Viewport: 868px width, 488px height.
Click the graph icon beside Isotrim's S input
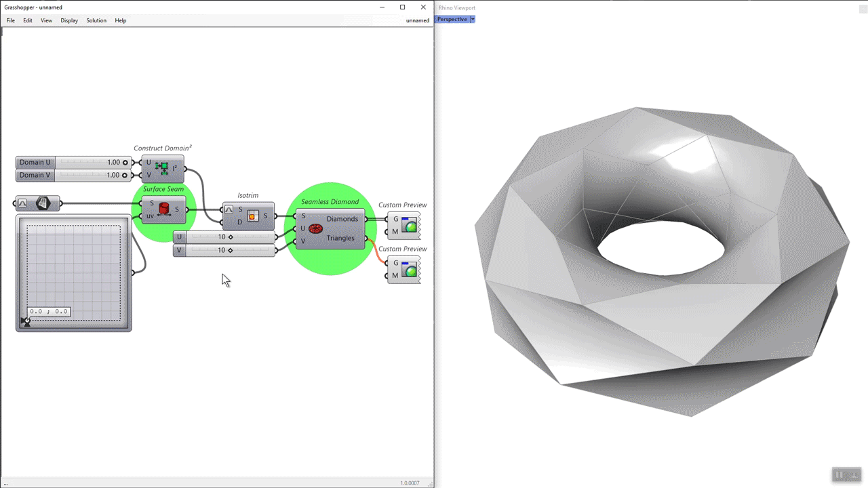[229, 209]
